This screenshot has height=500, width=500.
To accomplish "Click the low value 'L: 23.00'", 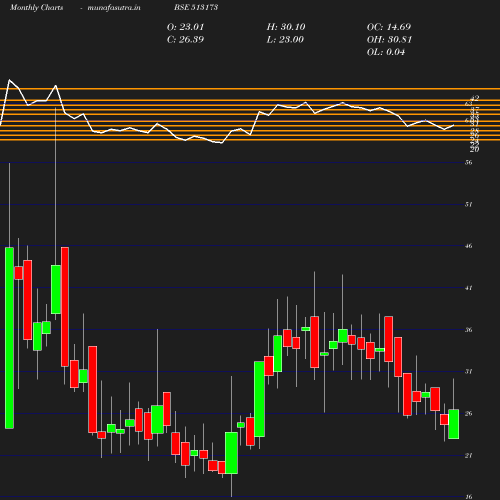I will pyautogui.click(x=285, y=40).
